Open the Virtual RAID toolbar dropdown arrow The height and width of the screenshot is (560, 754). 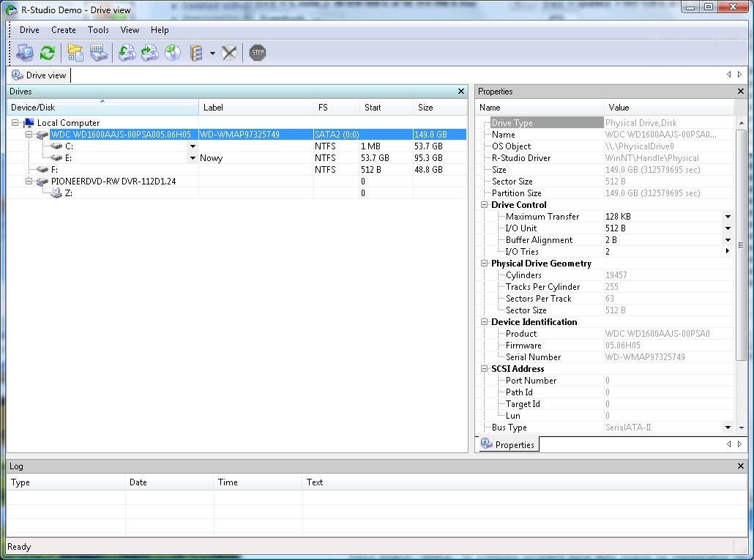point(212,53)
